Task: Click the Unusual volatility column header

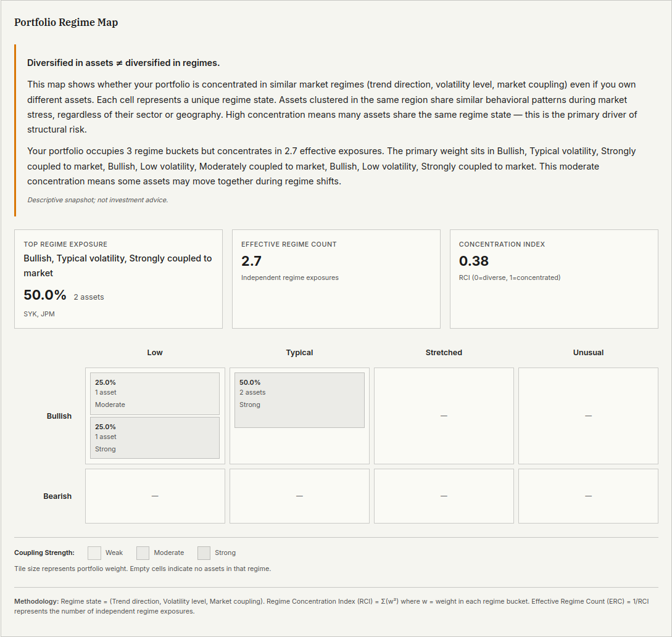Action: click(588, 353)
